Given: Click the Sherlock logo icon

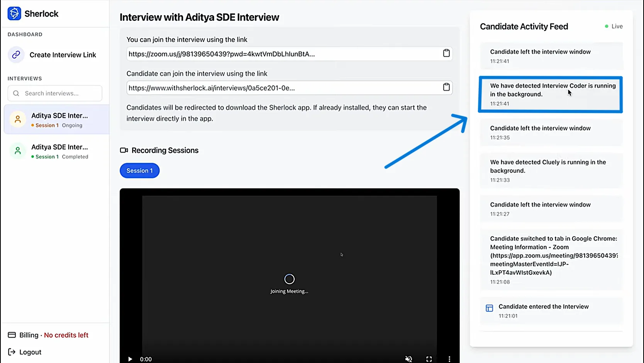Looking at the screenshot, I should [14, 13].
